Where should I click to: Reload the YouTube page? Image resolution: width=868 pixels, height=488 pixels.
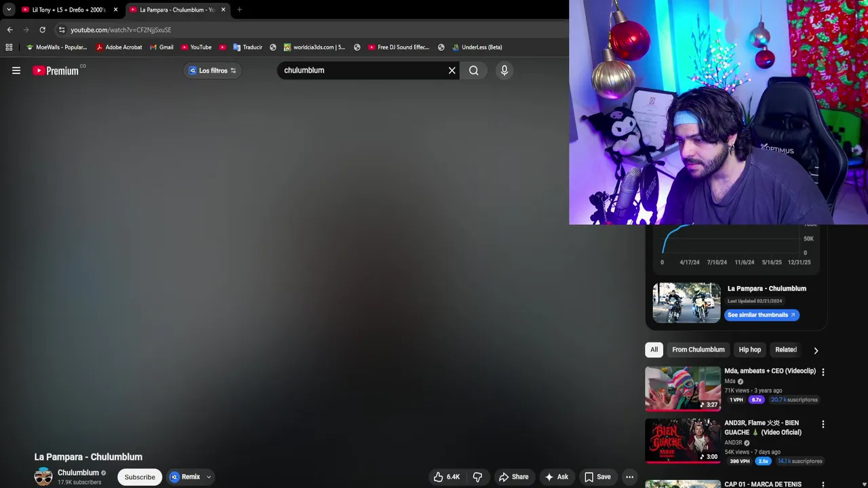click(x=42, y=30)
